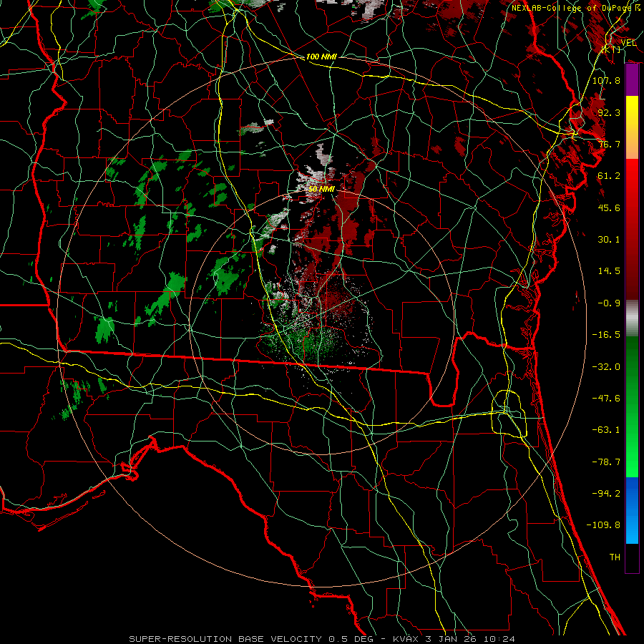Pick the purple segment of velocity scale

[x=632, y=79]
